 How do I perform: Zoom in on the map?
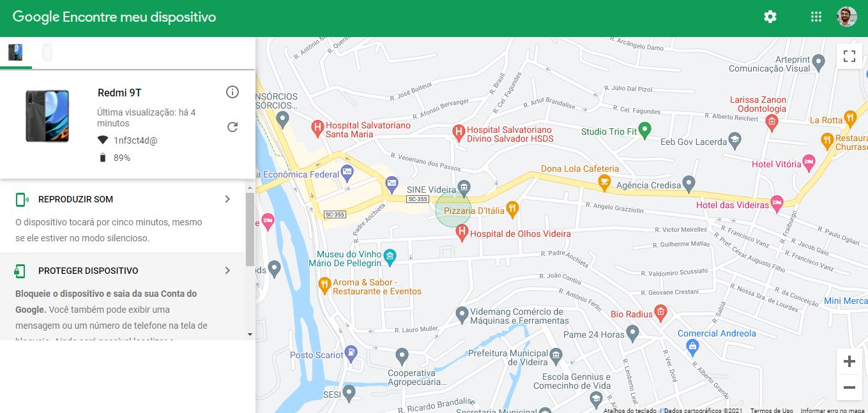(x=849, y=362)
